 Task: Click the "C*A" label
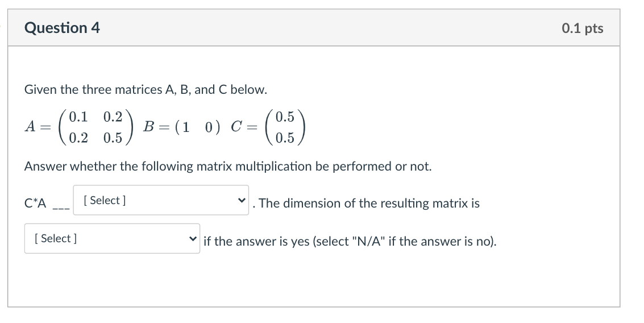pos(35,204)
